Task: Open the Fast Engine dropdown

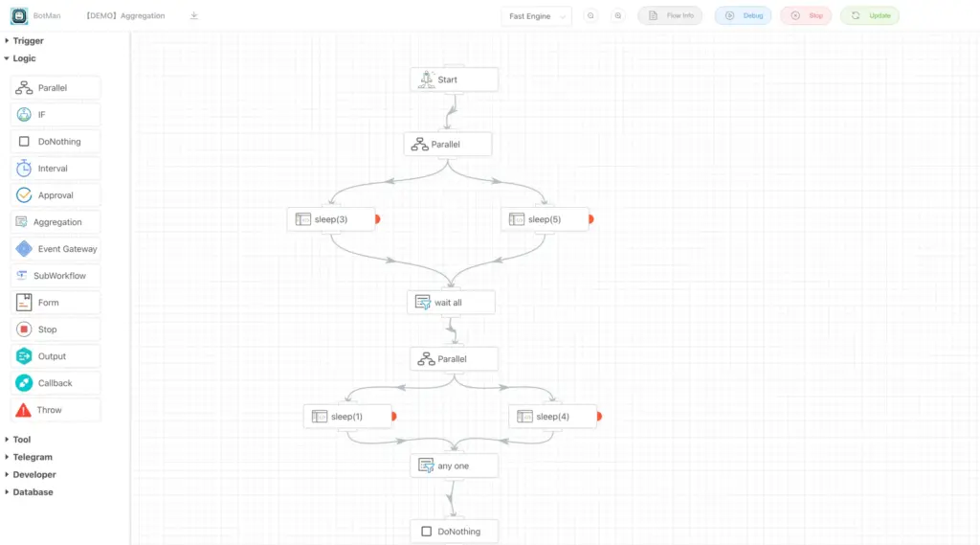Action: coord(536,16)
